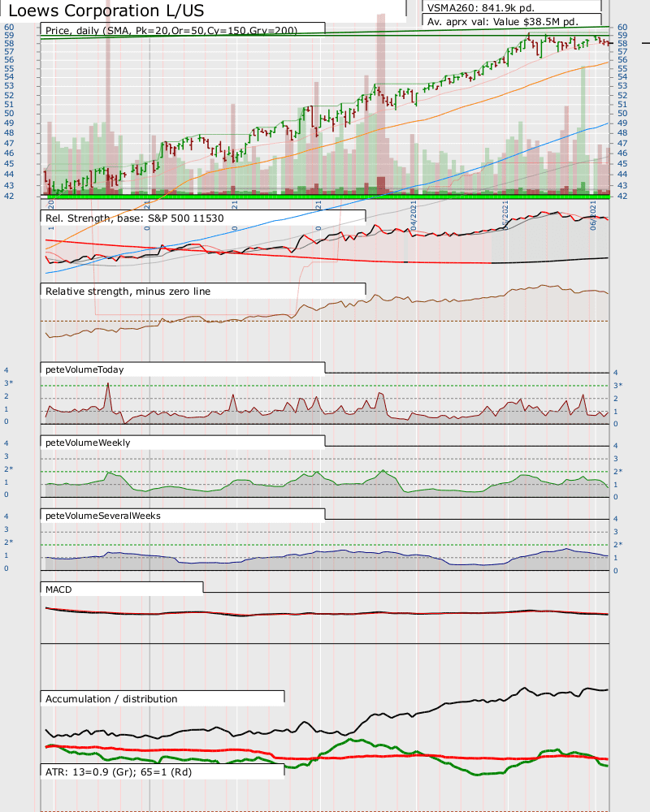Click the Accumulation / distribution header

111,698
